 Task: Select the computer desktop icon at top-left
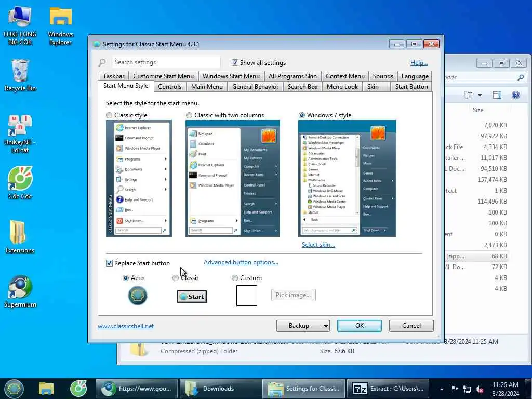tap(20, 26)
